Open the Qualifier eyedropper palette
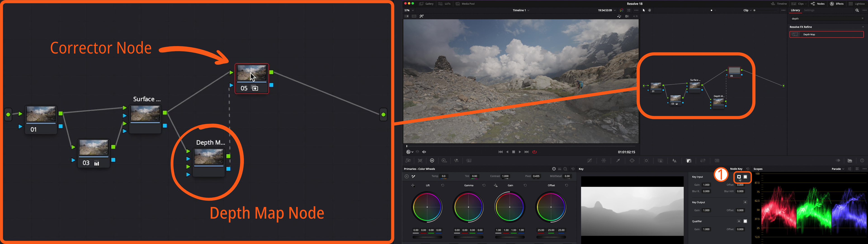The height and width of the screenshot is (244, 868). click(x=618, y=161)
